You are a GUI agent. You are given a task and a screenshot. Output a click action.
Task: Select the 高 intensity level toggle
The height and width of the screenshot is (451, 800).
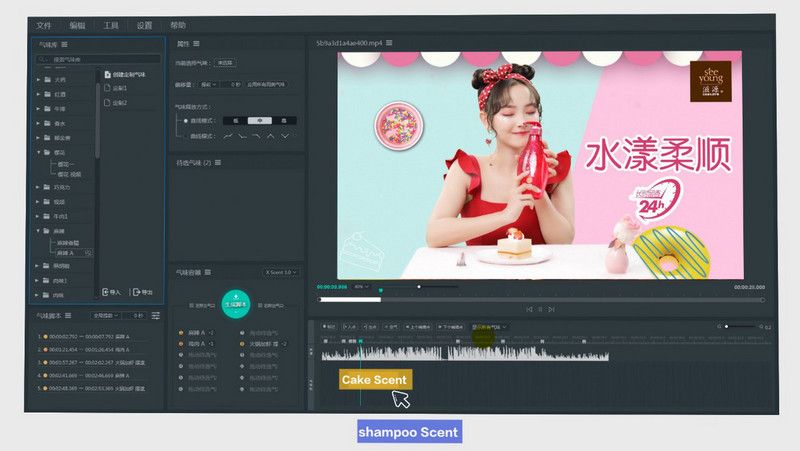(283, 120)
